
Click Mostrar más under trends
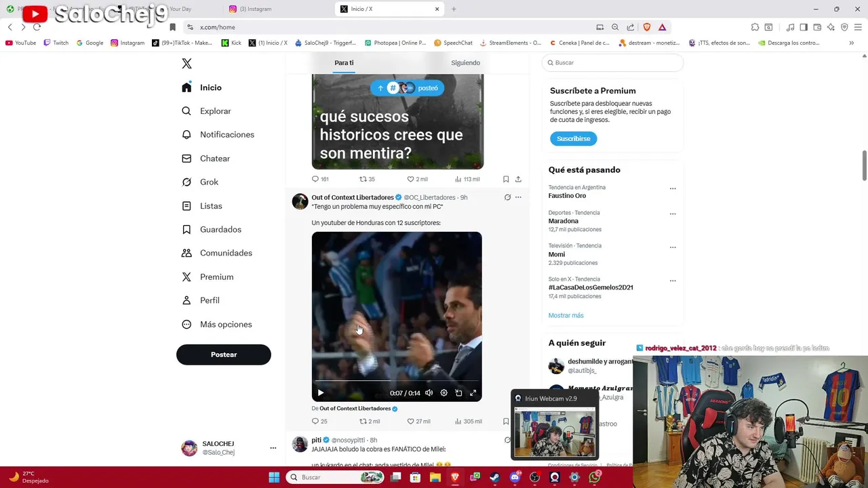click(x=566, y=315)
